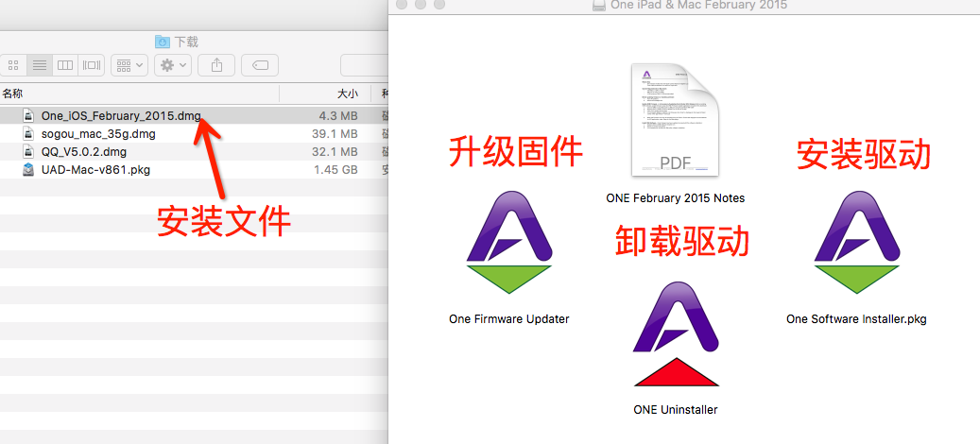Click the One Software Installer.pkg label
This screenshot has height=444, width=980.
pos(856,319)
